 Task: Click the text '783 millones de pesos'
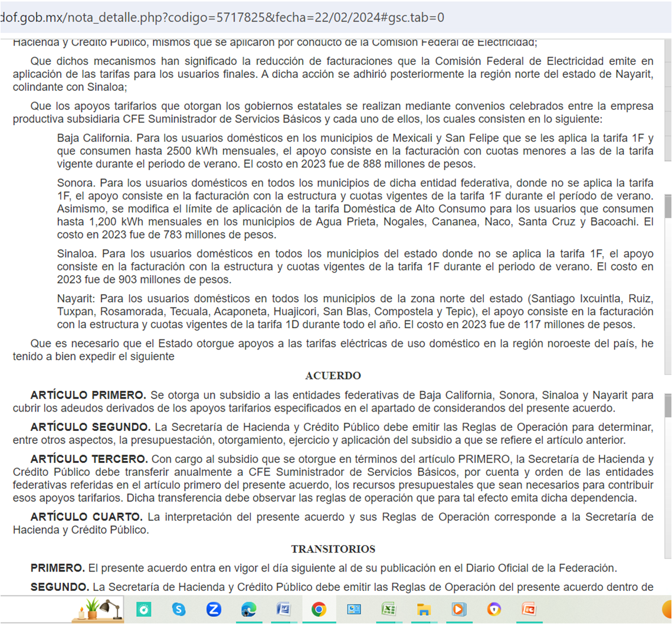click(x=218, y=234)
